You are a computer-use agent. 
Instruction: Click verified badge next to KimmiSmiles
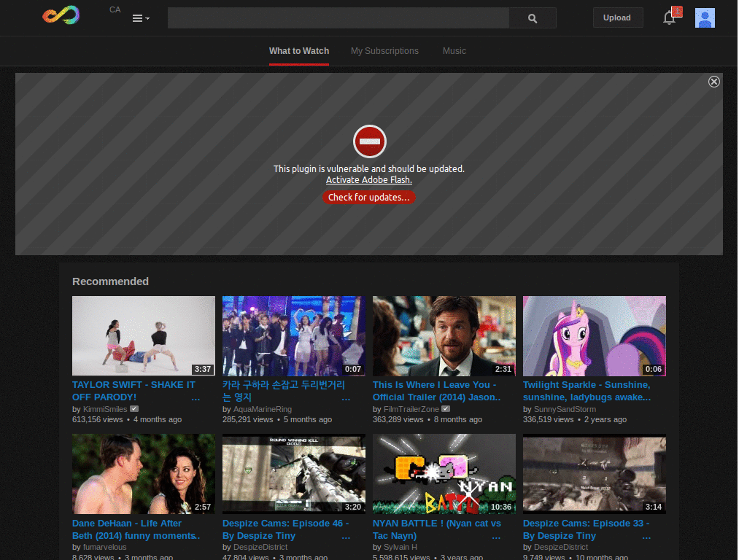point(134,408)
